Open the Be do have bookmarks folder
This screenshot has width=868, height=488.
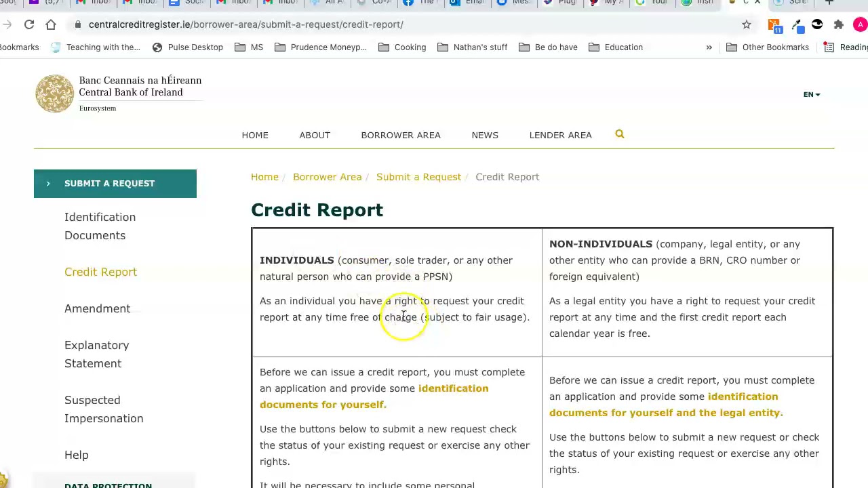pyautogui.click(x=548, y=47)
